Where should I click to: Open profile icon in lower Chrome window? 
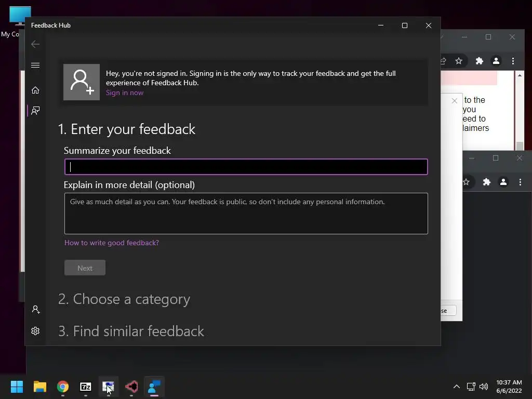(503, 182)
